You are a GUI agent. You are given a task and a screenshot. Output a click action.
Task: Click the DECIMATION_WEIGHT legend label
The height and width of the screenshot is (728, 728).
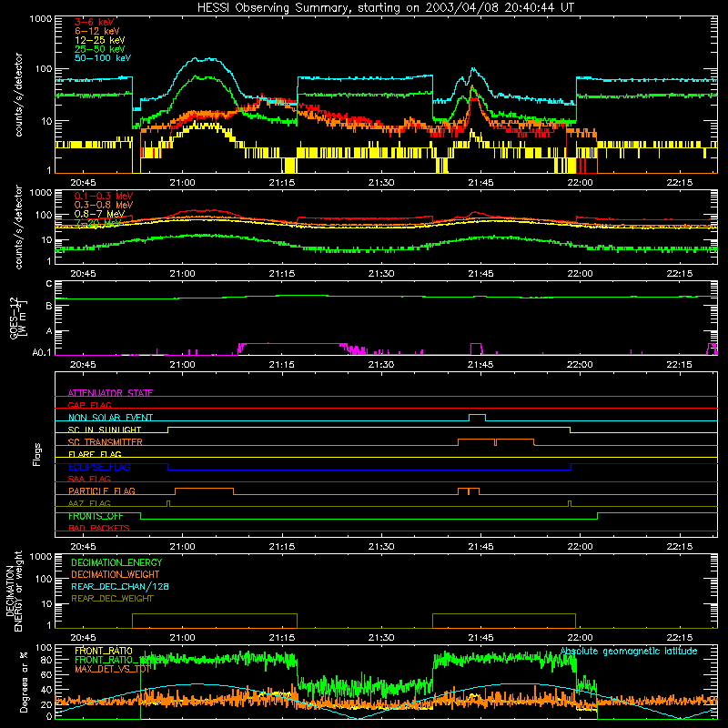point(116,574)
